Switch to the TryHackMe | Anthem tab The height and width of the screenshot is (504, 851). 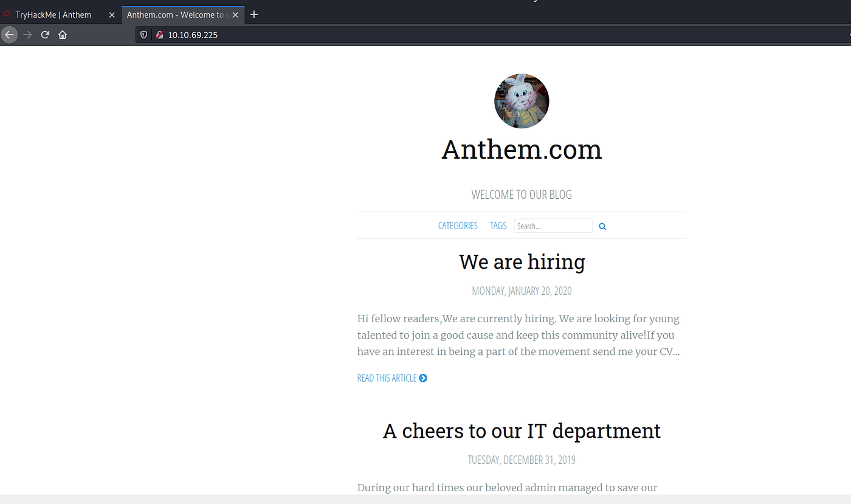(60, 15)
